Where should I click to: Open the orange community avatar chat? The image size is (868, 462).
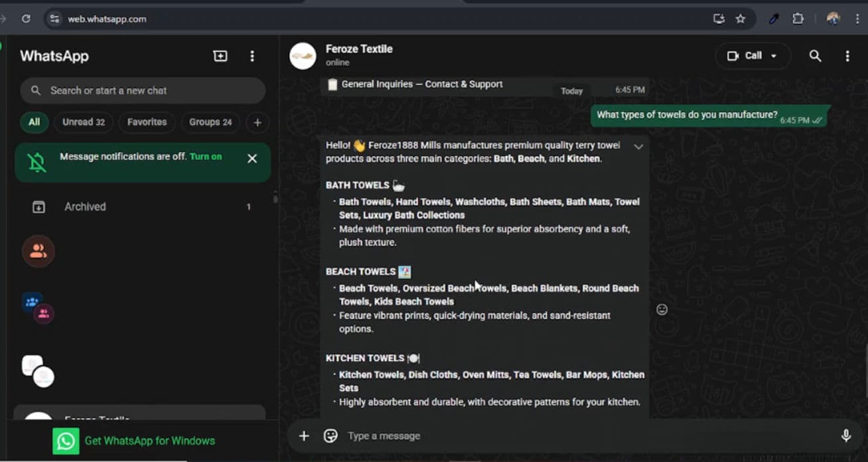(x=38, y=251)
